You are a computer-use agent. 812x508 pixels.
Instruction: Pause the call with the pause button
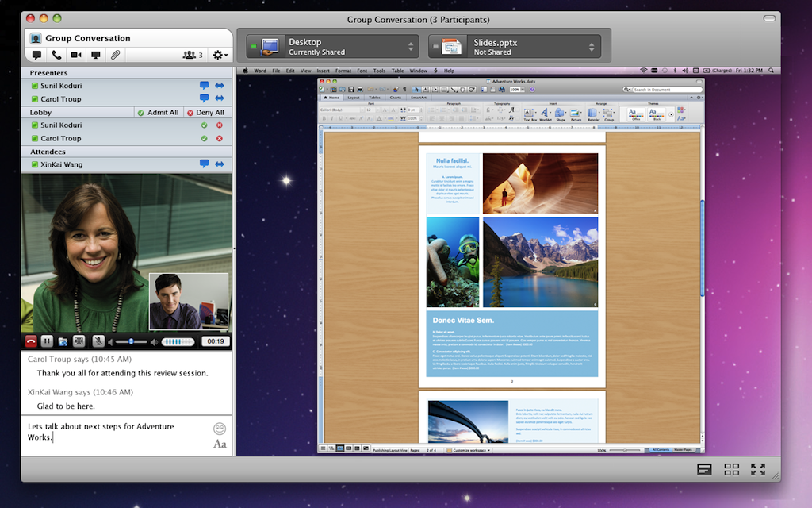46,341
